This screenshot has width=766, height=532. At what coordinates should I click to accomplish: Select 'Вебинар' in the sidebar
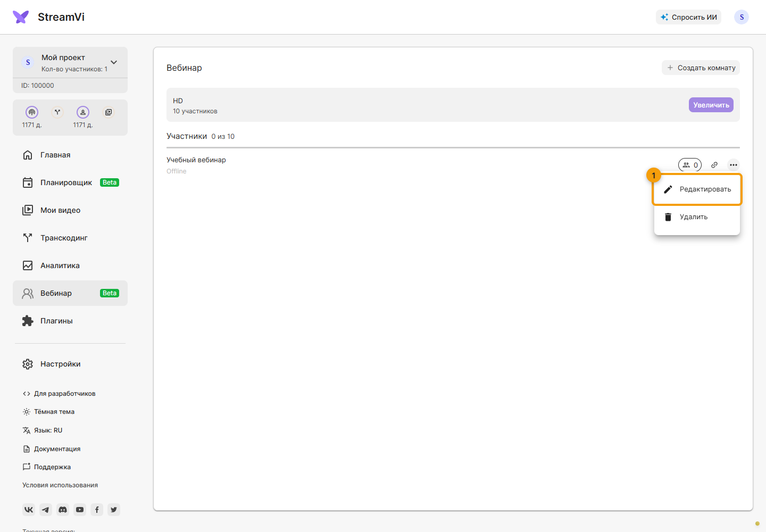pos(70,293)
